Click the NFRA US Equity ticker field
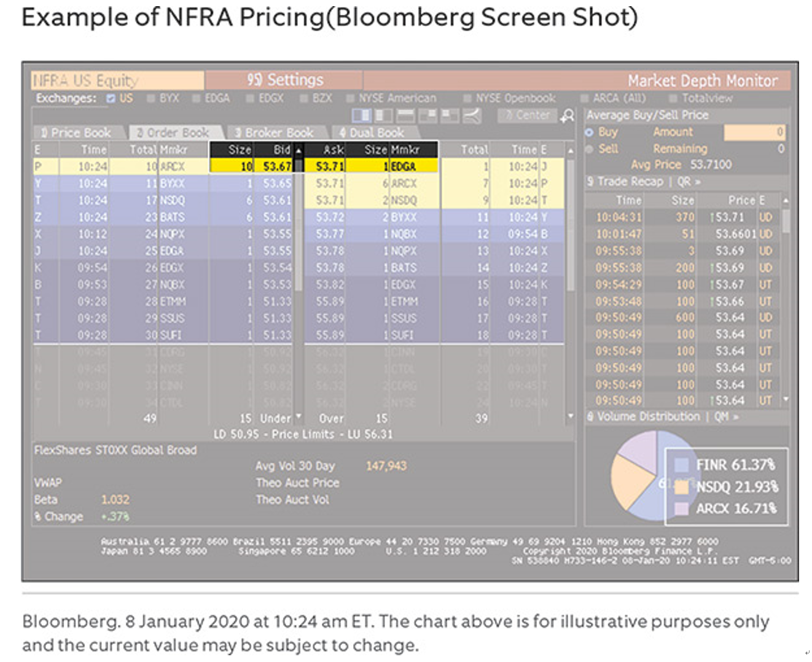Viewport: 812px width, 662px height. pos(117,80)
